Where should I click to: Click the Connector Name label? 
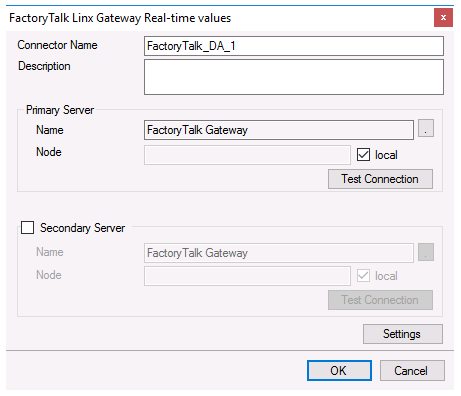point(57,45)
